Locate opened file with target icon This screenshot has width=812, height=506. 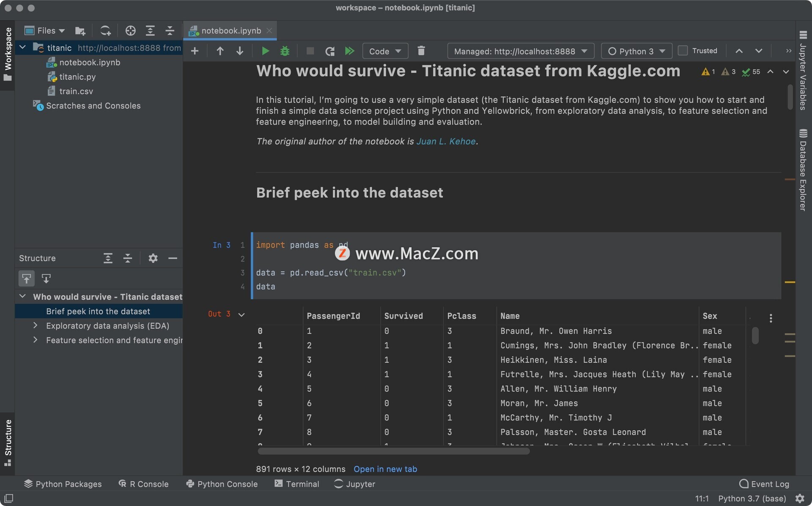click(x=131, y=31)
